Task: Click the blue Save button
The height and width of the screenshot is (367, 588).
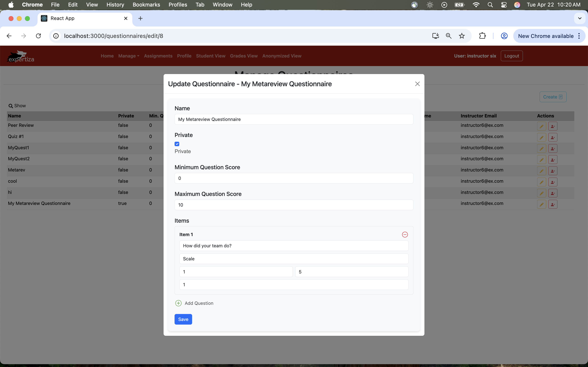Action: [x=183, y=319]
